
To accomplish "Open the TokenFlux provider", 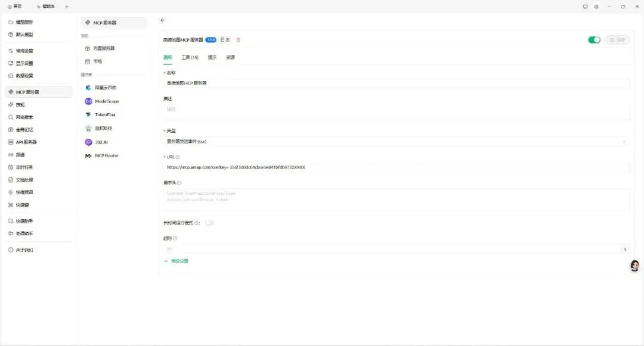I will click(x=114, y=115).
